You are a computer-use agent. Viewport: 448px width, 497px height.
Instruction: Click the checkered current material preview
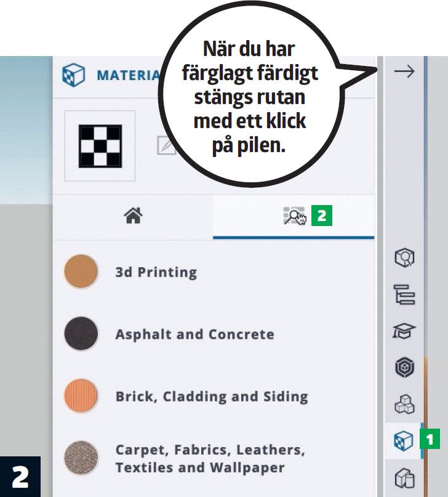(100, 146)
